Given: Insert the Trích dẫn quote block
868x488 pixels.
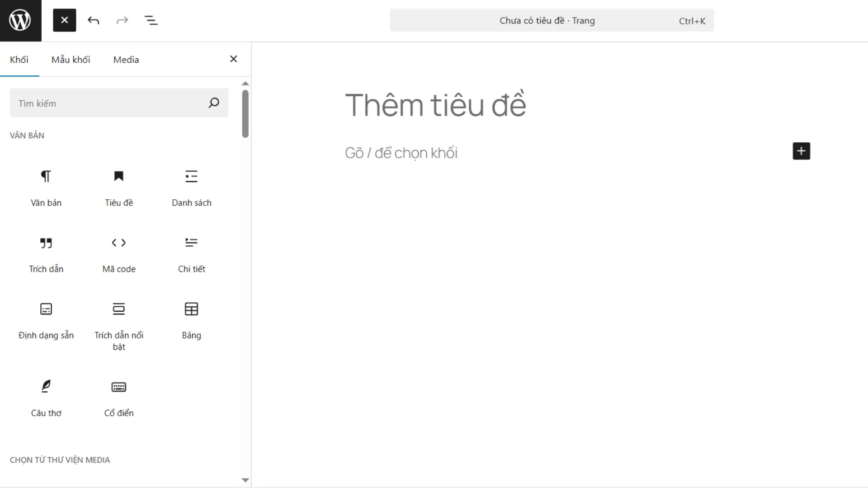Looking at the screenshot, I should 46,254.
